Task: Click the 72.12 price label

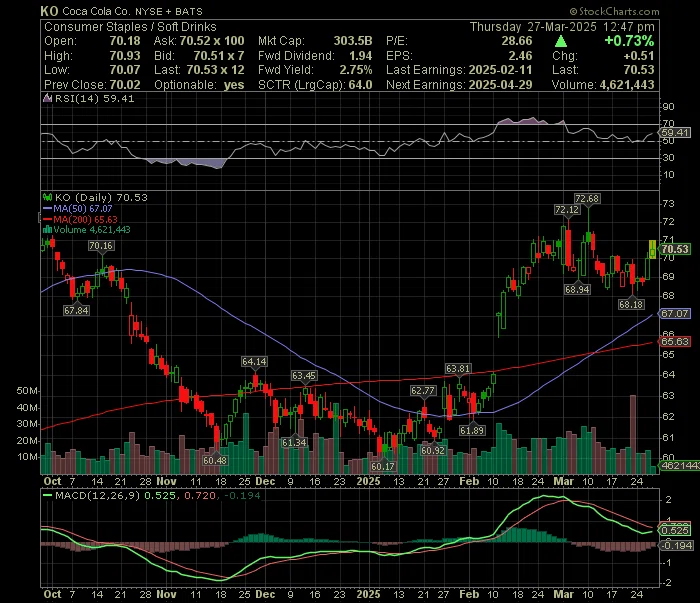Action: coord(567,210)
